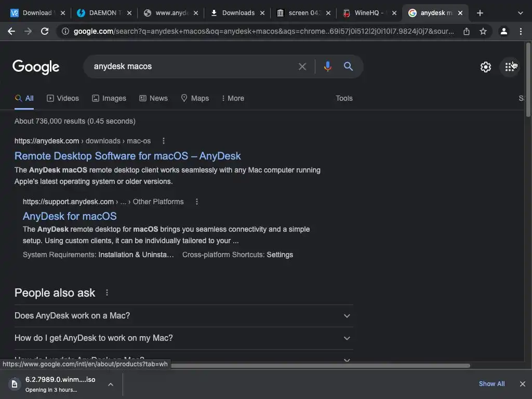Open Chrome three-dot menu
Viewport: 532px width, 399px height.
521,32
